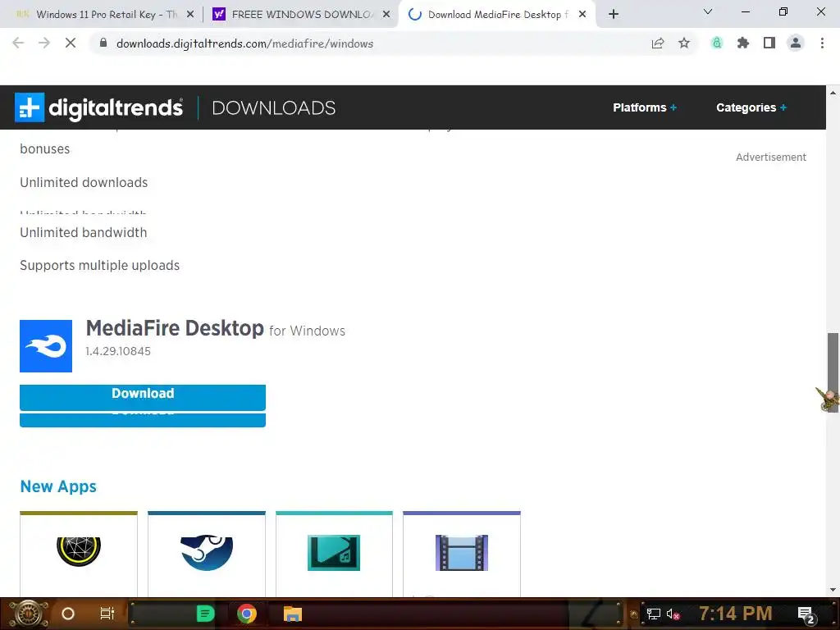840x630 pixels.
Task: Open Task View in the taskbar
Action: click(107, 614)
